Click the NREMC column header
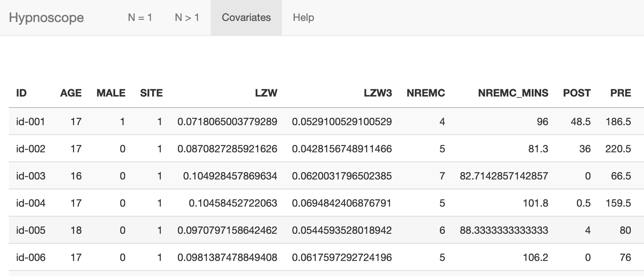The image size is (644, 276). [x=425, y=93]
